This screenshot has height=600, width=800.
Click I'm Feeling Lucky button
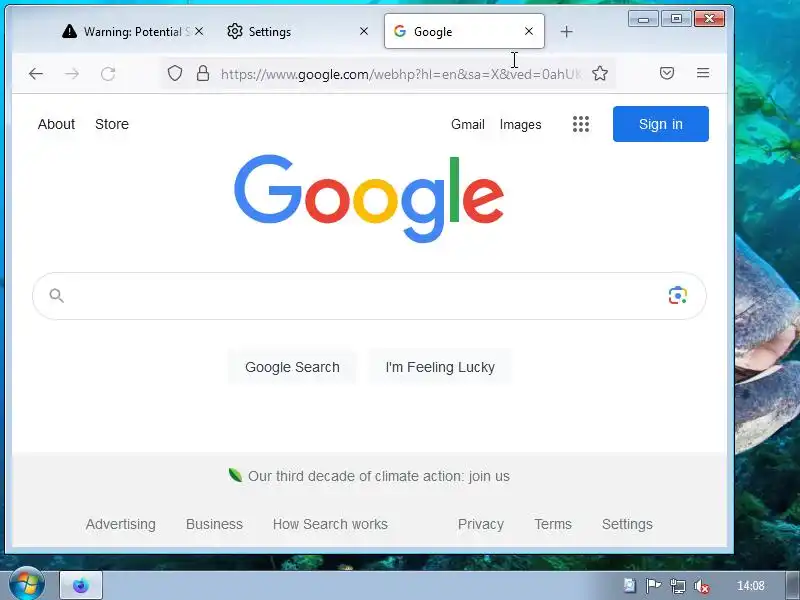440,367
